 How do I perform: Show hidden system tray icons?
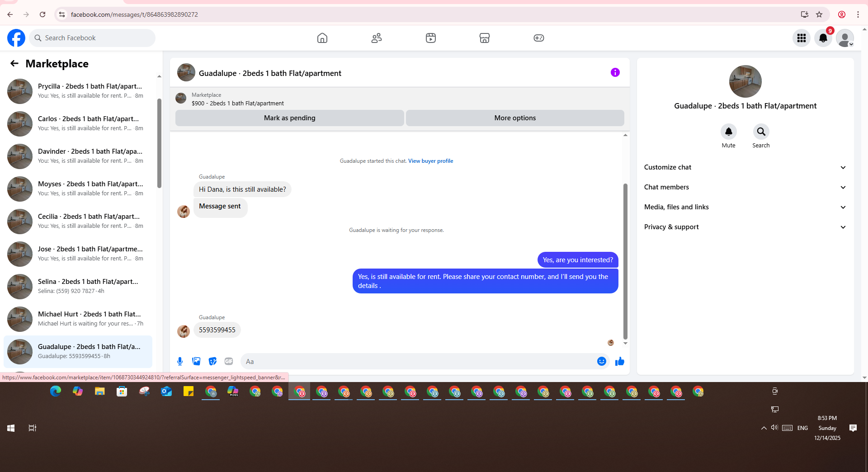(764, 428)
